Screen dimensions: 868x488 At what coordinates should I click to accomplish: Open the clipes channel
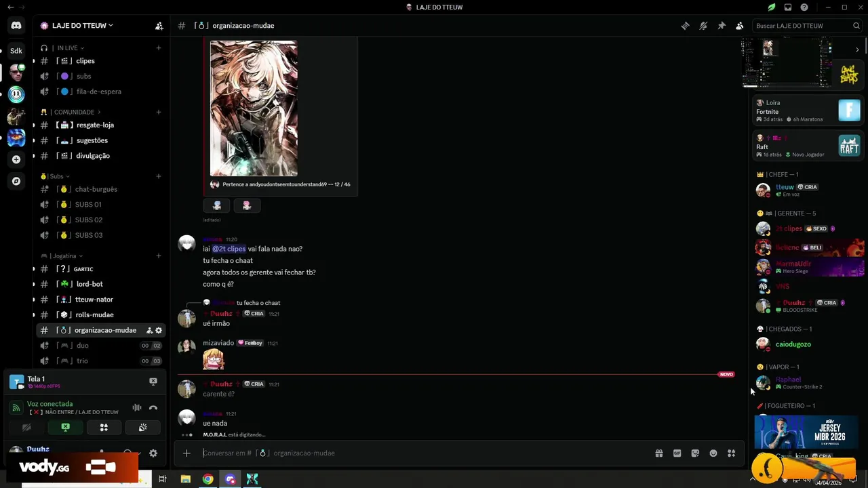pyautogui.click(x=100, y=61)
